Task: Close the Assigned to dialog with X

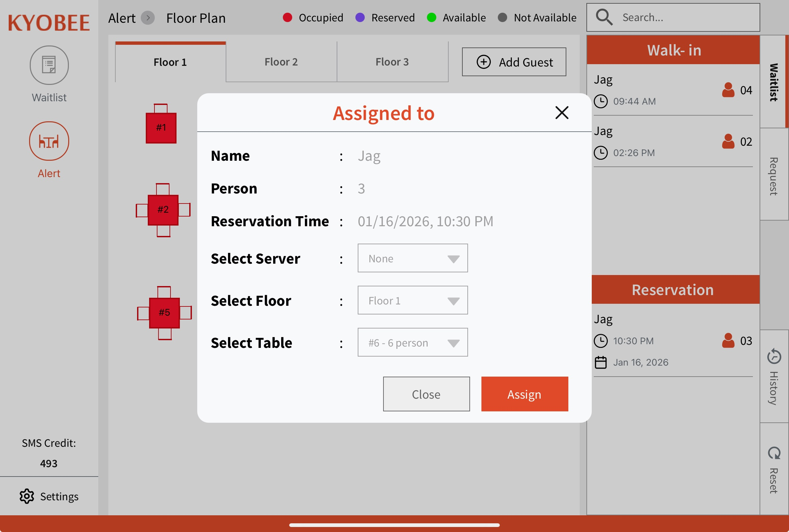Action: click(562, 113)
